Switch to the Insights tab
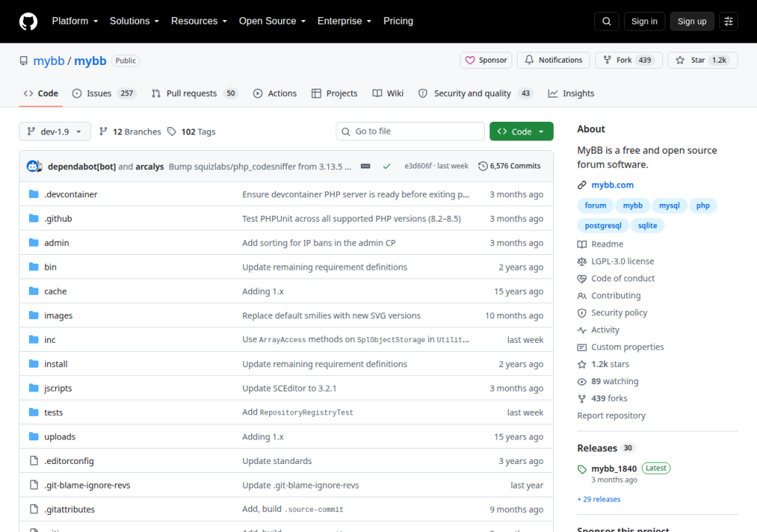 tap(571, 93)
